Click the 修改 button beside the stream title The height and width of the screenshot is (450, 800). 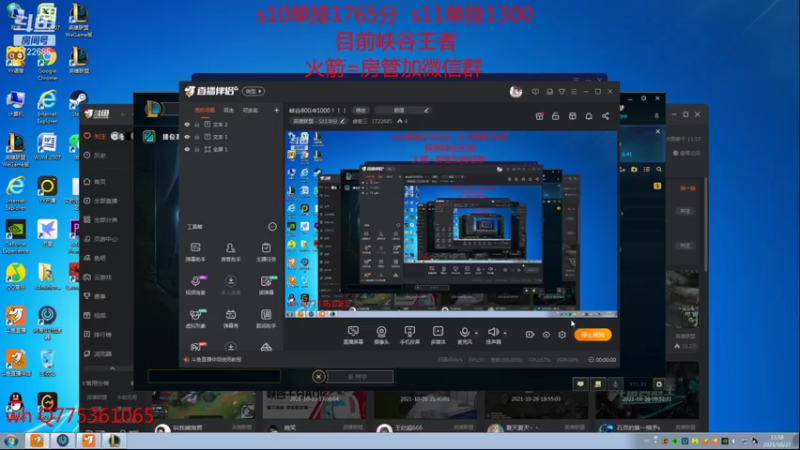pyautogui.click(x=361, y=110)
